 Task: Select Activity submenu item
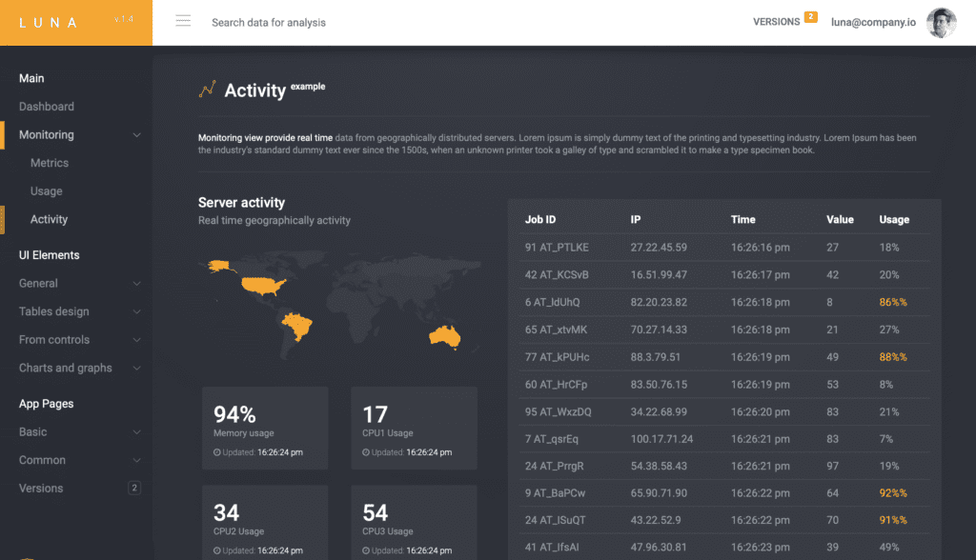click(x=50, y=219)
